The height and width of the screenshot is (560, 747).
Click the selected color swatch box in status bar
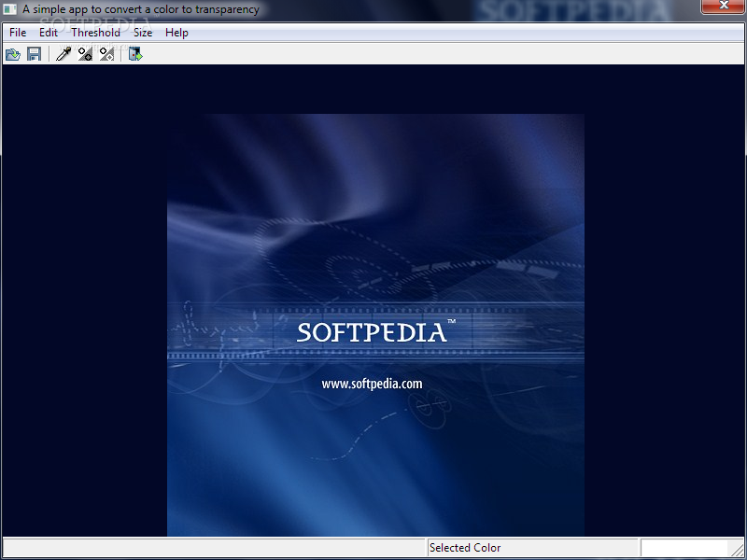tap(684, 548)
